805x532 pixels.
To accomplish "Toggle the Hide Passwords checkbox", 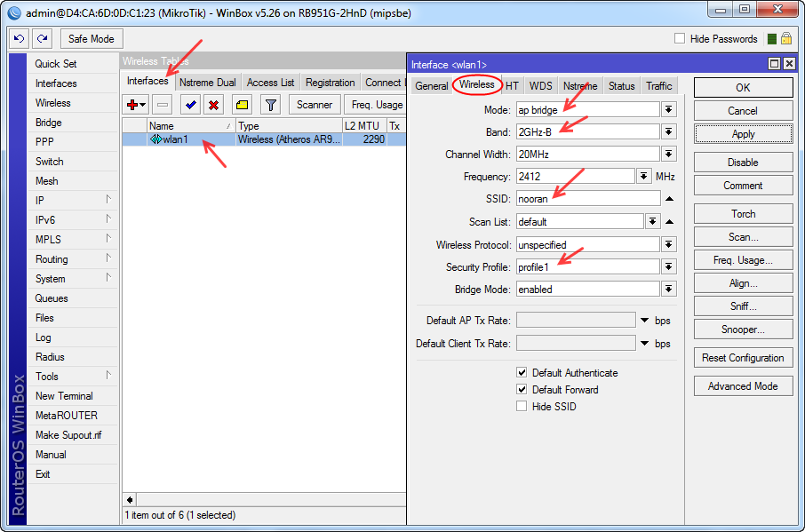I will tap(680, 38).
